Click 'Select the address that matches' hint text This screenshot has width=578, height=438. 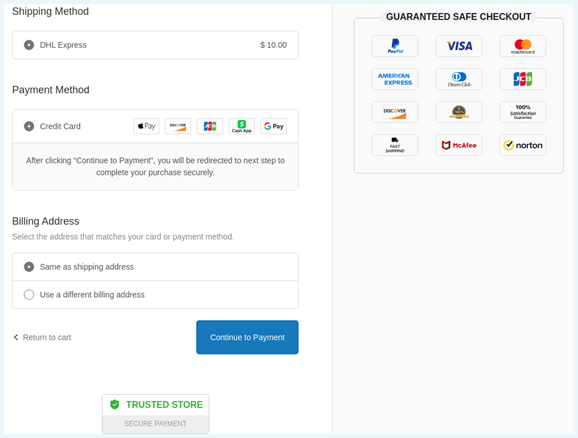pyautogui.click(x=123, y=237)
